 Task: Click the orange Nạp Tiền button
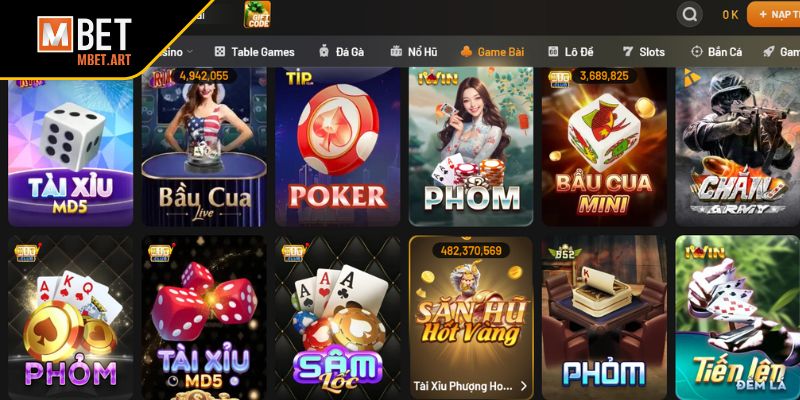773,14
